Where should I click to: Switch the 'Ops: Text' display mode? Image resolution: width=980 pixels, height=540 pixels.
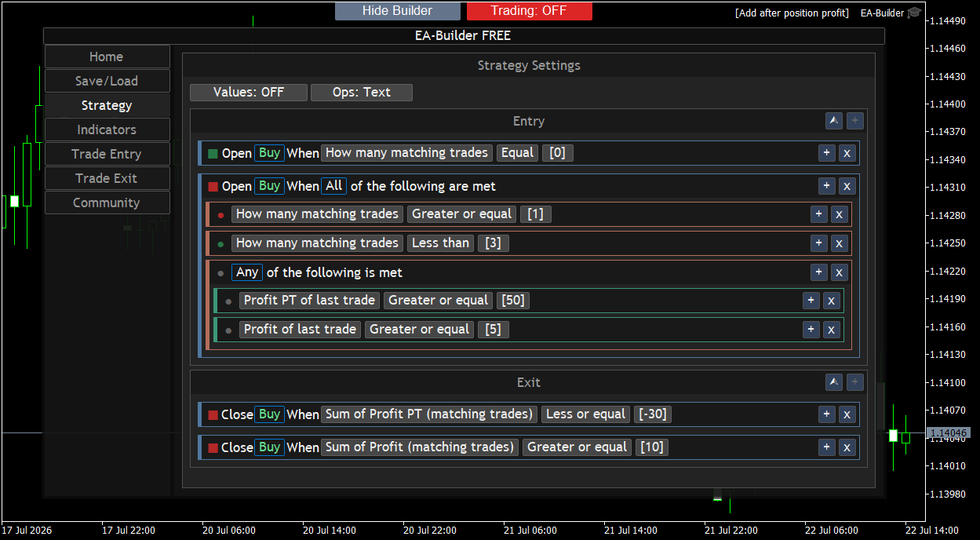[x=361, y=93]
